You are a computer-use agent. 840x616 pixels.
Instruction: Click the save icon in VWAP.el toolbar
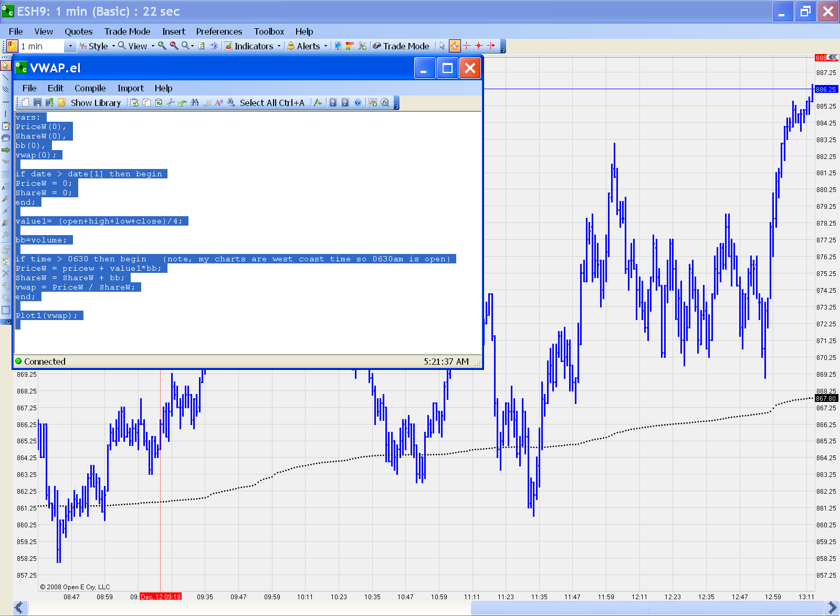coord(37,103)
